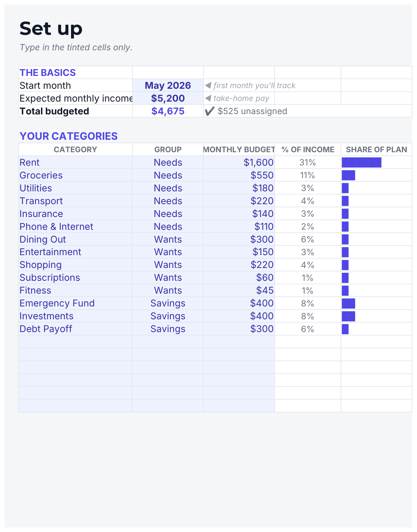The height and width of the screenshot is (532, 417).
Task: Select the Groceries monthly budget cell $550
Action: coord(239,175)
